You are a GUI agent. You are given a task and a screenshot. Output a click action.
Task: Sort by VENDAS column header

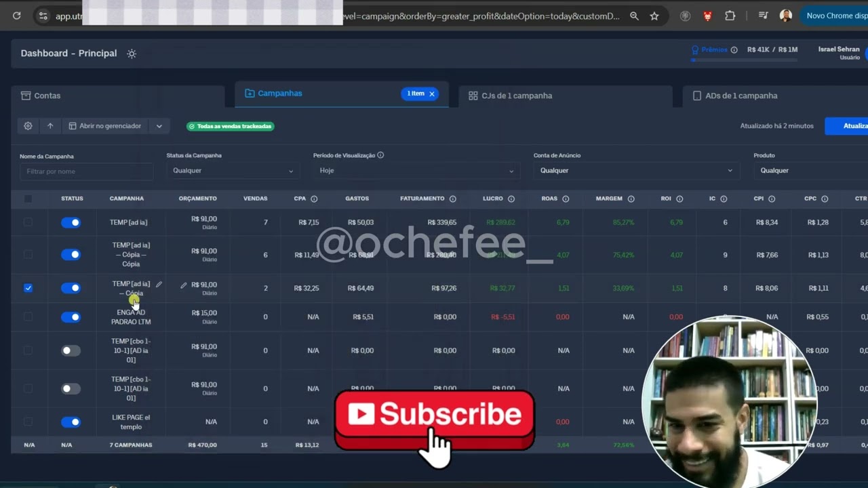tap(256, 199)
